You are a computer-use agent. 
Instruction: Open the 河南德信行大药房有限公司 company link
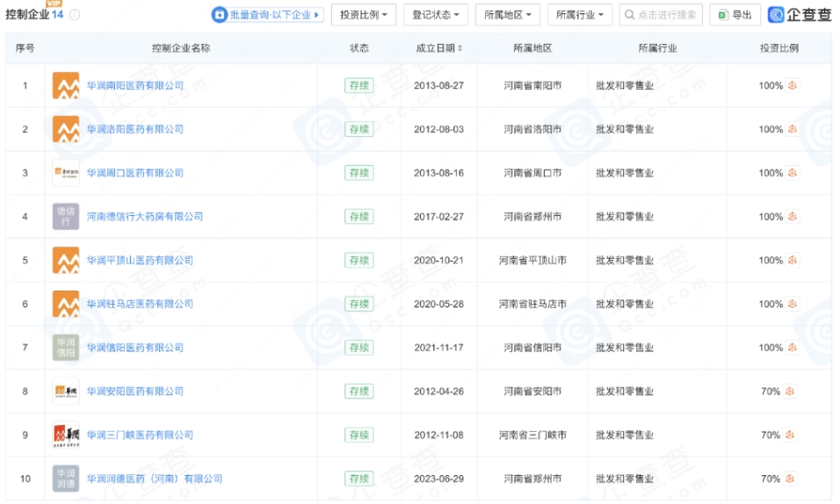tap(145, 216)
